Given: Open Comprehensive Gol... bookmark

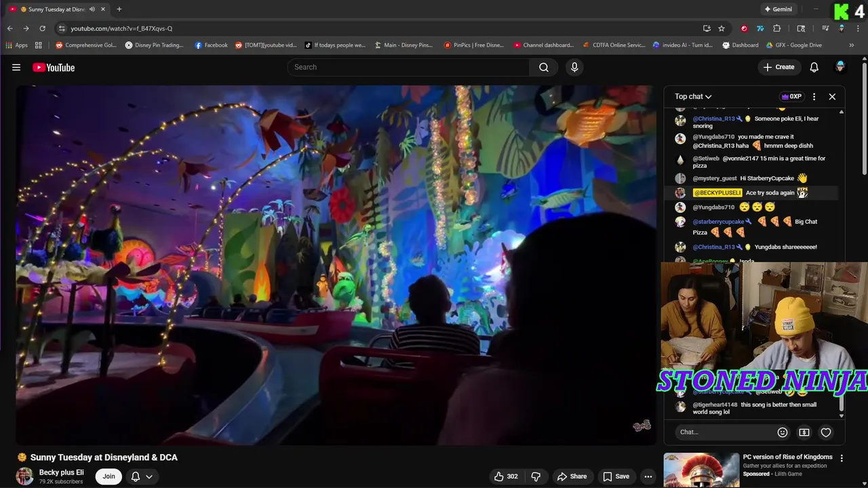Looking at the screenshot, I should pos(86,45).
